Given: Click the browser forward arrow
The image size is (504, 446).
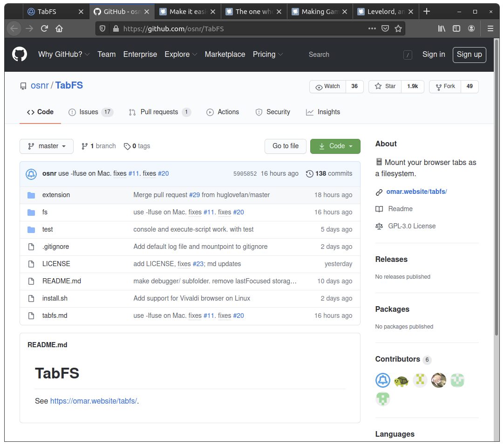Looking at the screenshot, I should pyautogui.click(x=29, y=28).
